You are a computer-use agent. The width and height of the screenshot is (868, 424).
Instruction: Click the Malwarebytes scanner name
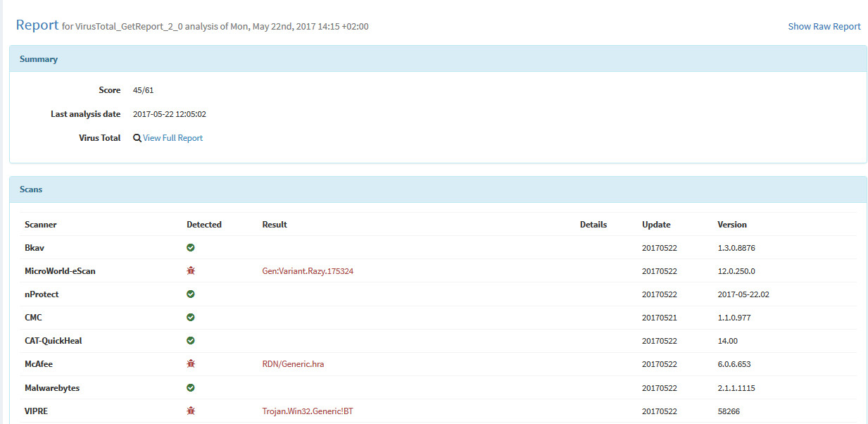52,388
